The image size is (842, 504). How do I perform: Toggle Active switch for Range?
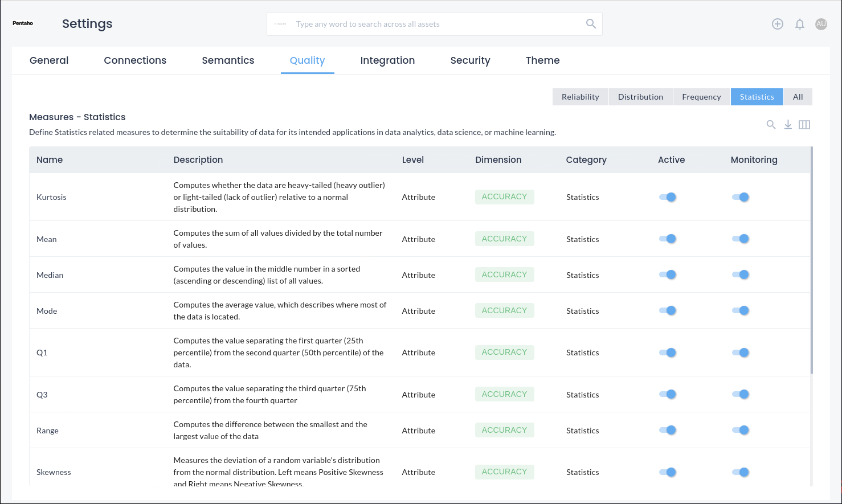click(x=667, y=431)
